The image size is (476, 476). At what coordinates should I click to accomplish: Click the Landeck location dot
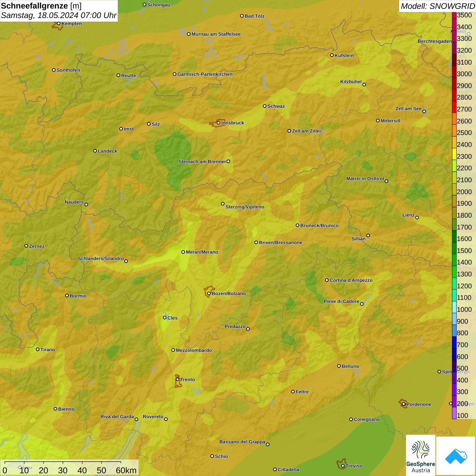95,151
